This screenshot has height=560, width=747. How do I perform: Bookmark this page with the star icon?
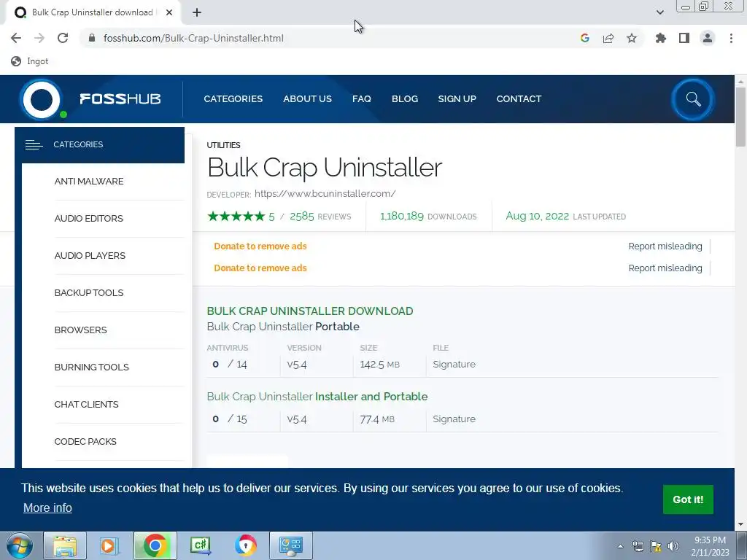point(632,38)
